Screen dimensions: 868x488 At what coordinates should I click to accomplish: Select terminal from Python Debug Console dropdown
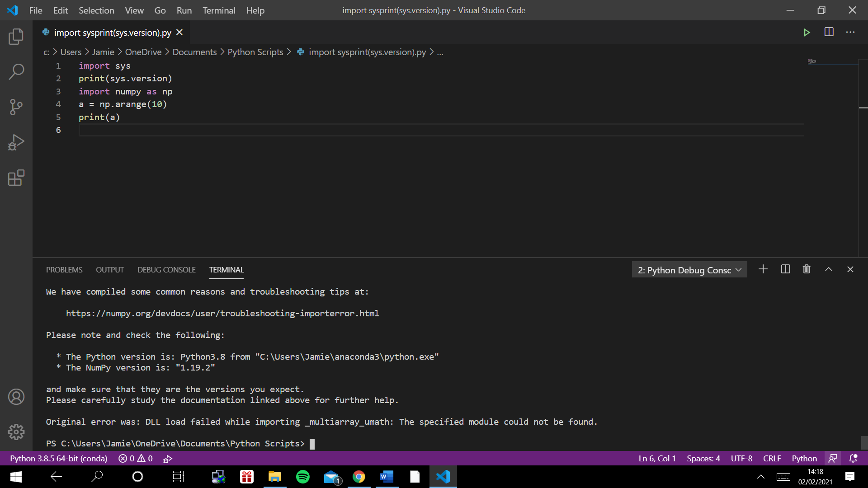pos(689,270)
